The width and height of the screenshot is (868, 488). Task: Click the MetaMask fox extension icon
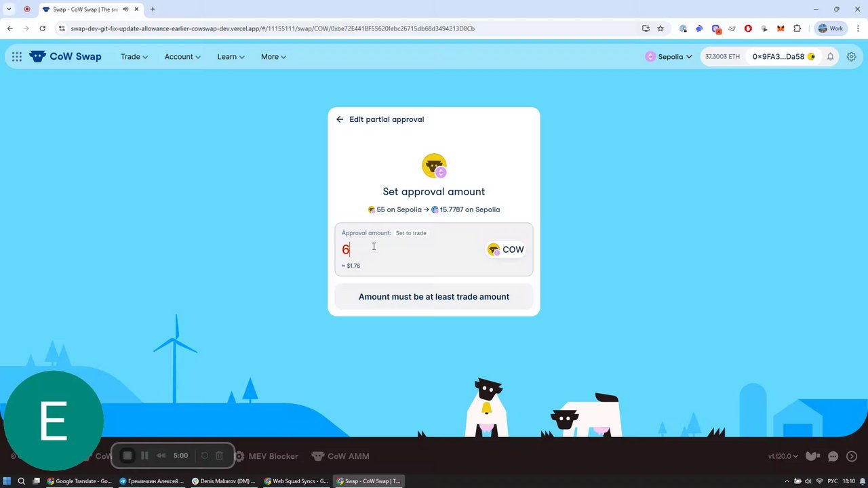pyautogui.click(x=781, y=28)
